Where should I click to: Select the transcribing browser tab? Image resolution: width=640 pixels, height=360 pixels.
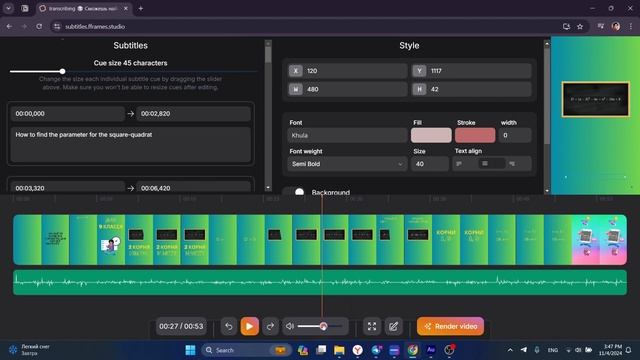click(x=83, y=8)
